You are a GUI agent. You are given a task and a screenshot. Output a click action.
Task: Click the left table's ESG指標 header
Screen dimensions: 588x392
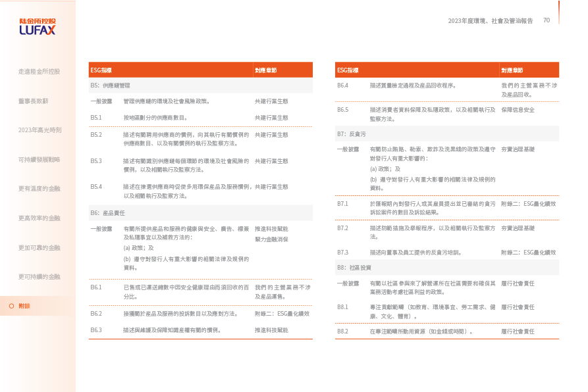(x=101, y=70)
